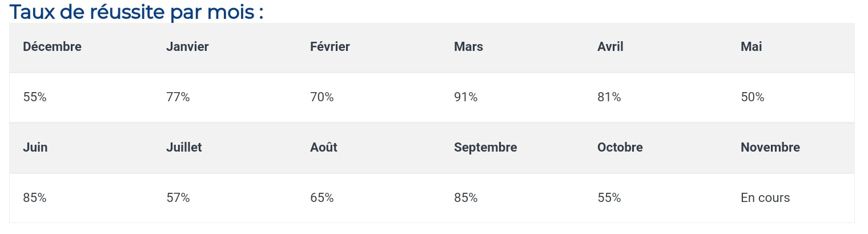
Task: Select the Avril column header
Action: coord(610,47)
